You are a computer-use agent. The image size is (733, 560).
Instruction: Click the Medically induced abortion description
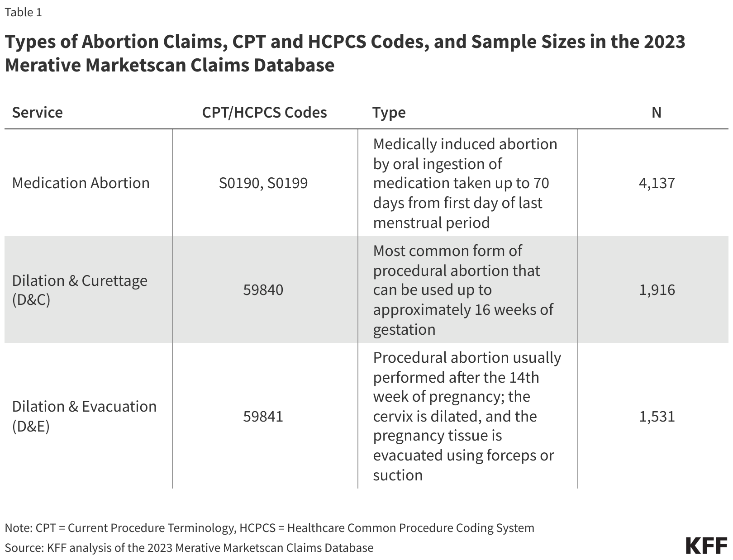pyautogui.click(x=465, y=183)
